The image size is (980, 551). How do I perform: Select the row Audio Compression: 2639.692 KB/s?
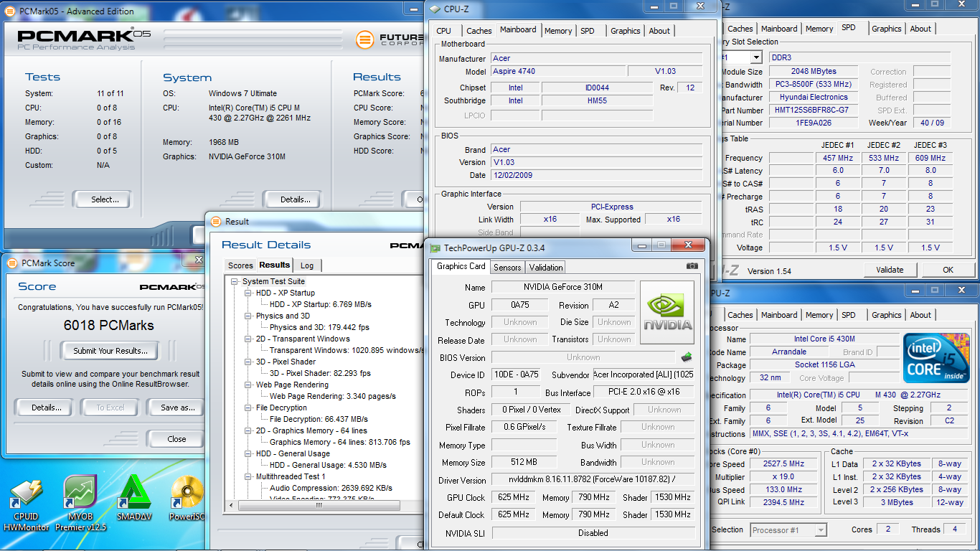[x=331, y=489]
